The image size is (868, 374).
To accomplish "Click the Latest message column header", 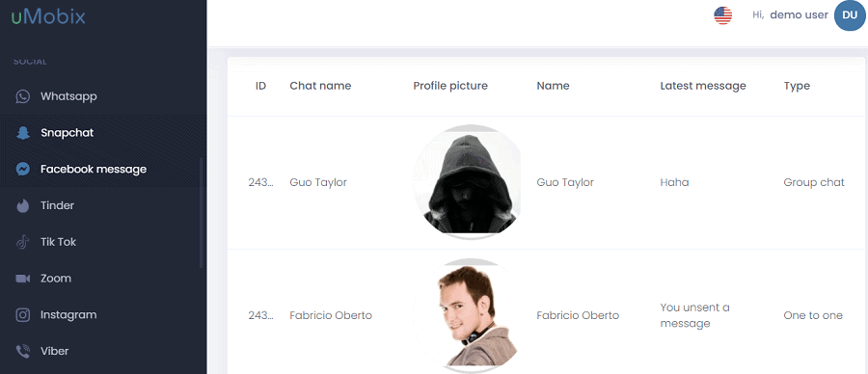I will (703, 86).
